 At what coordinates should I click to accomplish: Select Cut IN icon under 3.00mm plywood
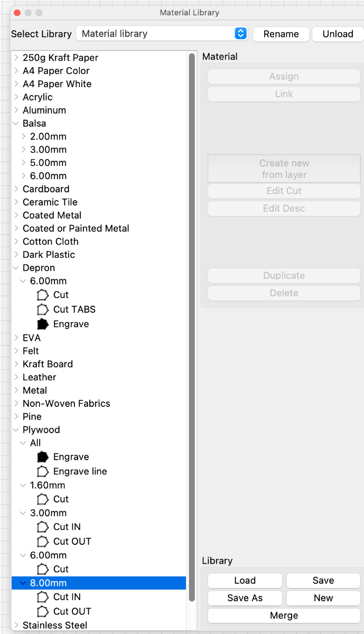click(43, 527)
